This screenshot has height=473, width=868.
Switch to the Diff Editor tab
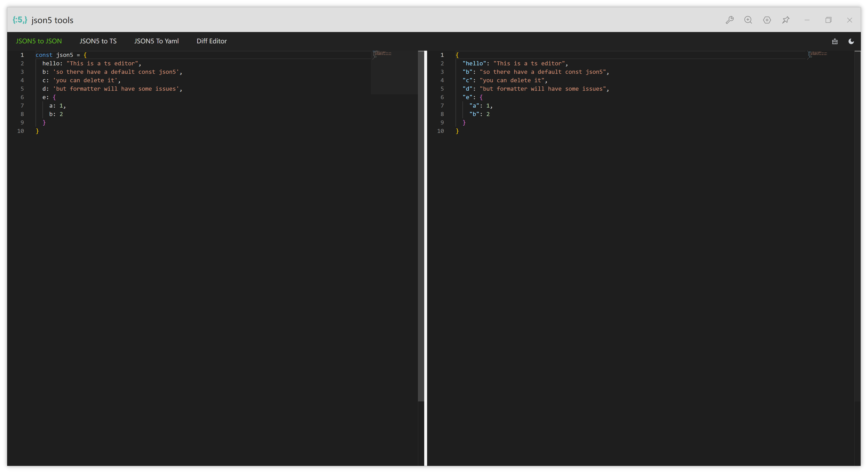[212, 41]
